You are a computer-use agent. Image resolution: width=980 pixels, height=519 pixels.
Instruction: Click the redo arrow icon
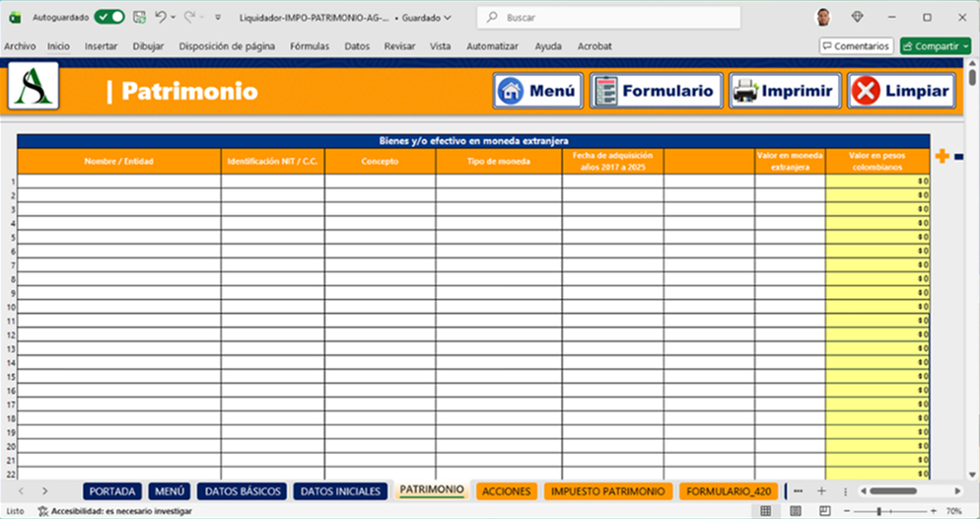pyautogui.click(x=189, y=18)
